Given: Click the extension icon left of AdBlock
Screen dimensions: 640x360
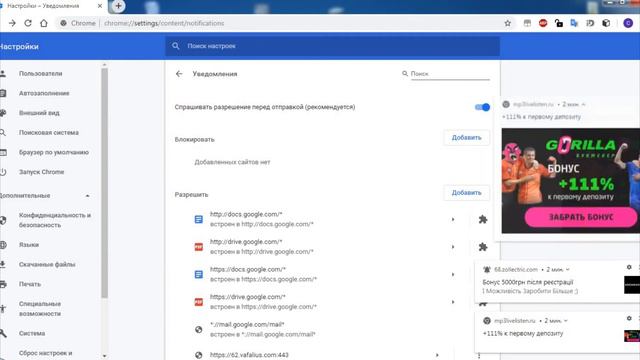Looking at the screenshot, I should click(527, 23).
